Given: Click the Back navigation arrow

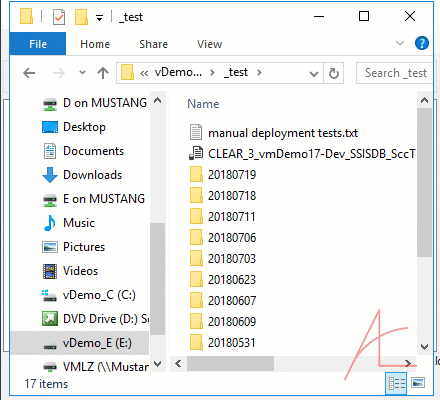Looking at the screenshot, I should click(x=29, y=73).
